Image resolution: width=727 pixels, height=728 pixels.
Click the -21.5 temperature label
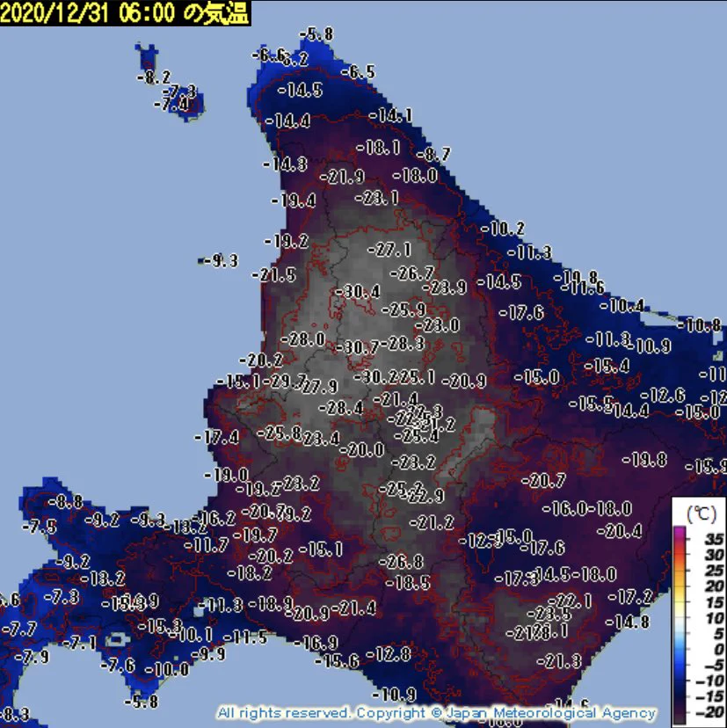[x=274, y=275]
